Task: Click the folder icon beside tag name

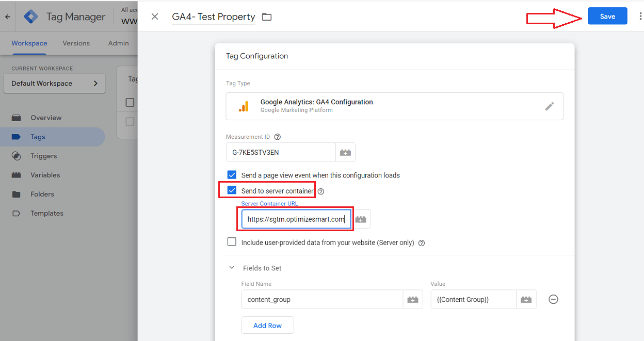Action: click(x=266, y=17)
